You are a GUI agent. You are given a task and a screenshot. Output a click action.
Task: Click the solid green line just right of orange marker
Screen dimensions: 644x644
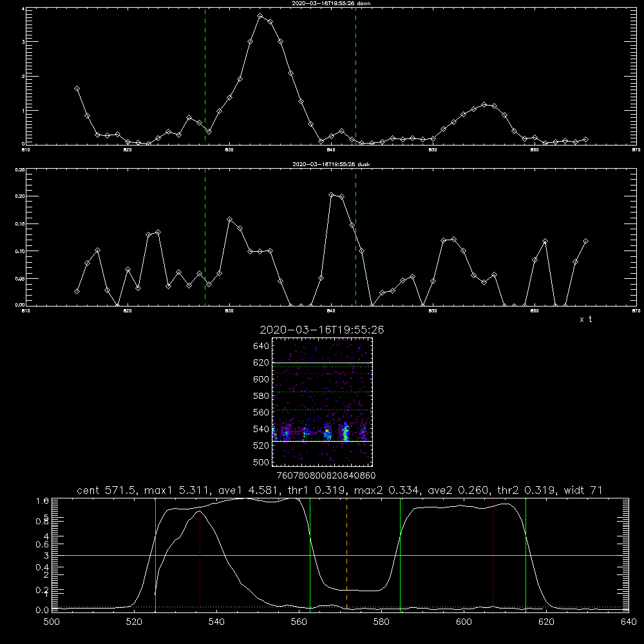coord(400,554)
